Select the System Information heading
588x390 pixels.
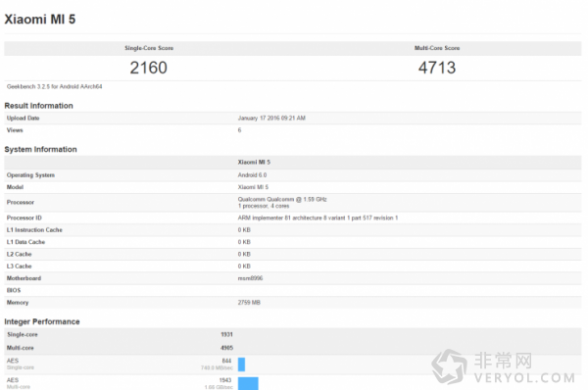pyautogui.click(x=40, y=149)
